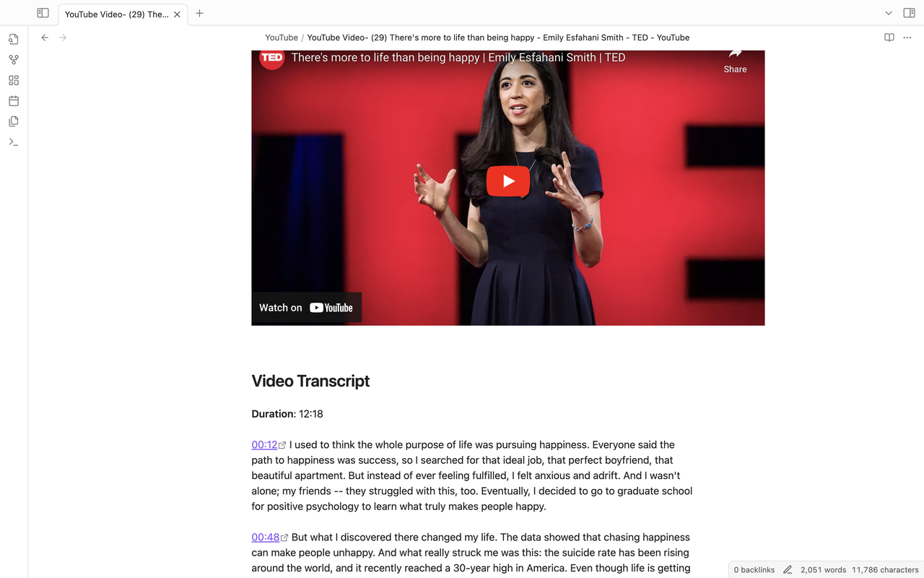The image size is (924, 578).
Task: Share the embedded YouTube video
Action: [735, 61]
